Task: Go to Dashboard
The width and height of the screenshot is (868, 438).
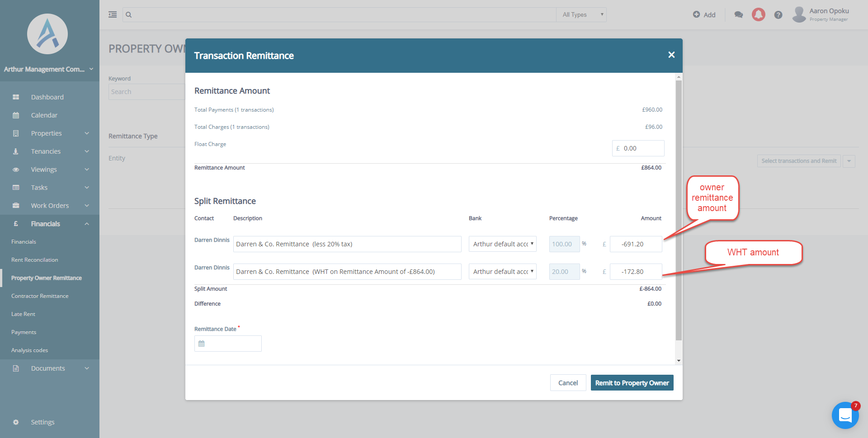Action: coord(47,97)
